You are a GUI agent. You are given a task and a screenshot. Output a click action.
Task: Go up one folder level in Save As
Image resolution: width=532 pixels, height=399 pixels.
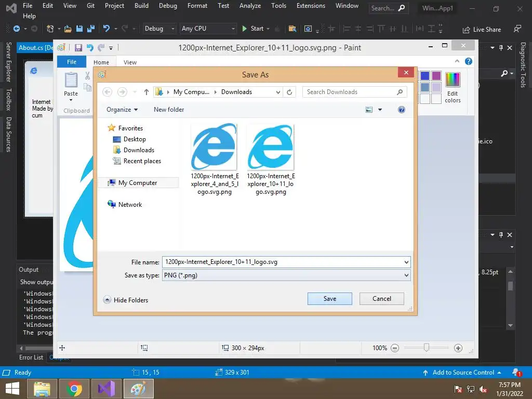(146, 92)
